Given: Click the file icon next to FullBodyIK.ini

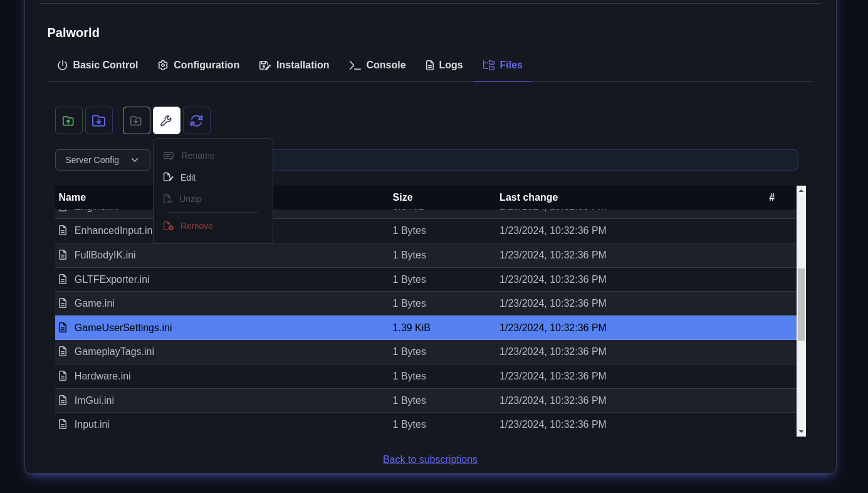Looking at the screenshot, I should pos(63,255).
